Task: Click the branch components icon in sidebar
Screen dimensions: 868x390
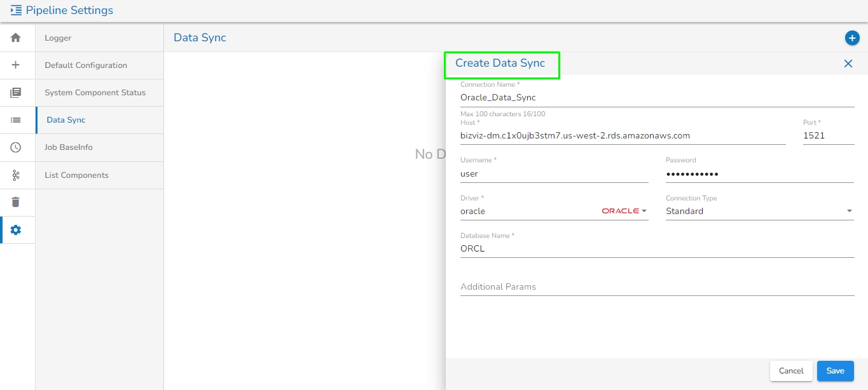Action: 16,175
